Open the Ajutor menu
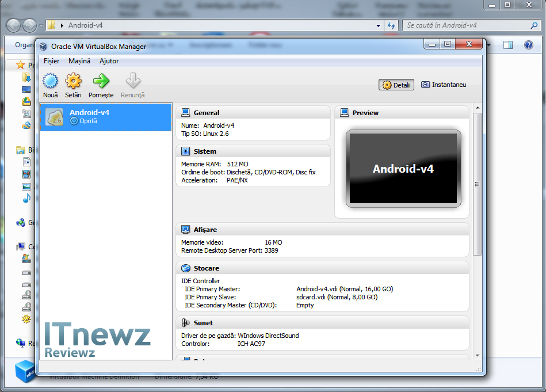The width and height of the screenshot is (546, 392). [x=109, y=61]
